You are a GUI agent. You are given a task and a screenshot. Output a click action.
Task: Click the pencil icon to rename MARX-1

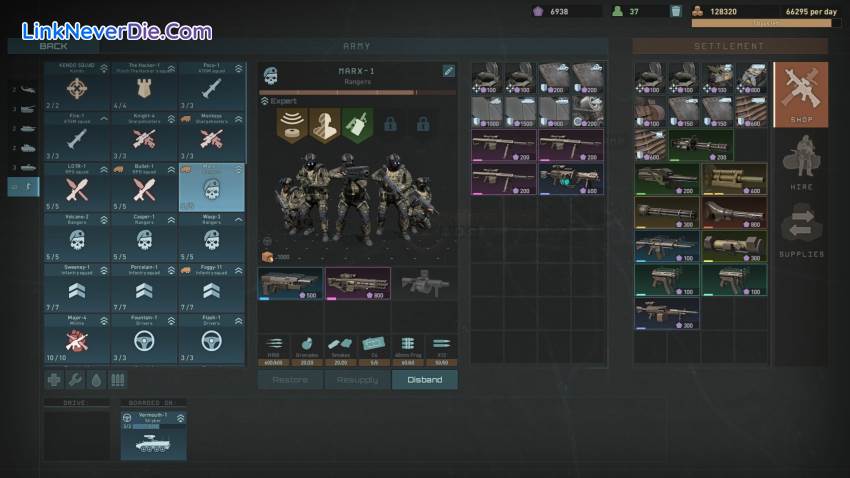tap(449, 71)
